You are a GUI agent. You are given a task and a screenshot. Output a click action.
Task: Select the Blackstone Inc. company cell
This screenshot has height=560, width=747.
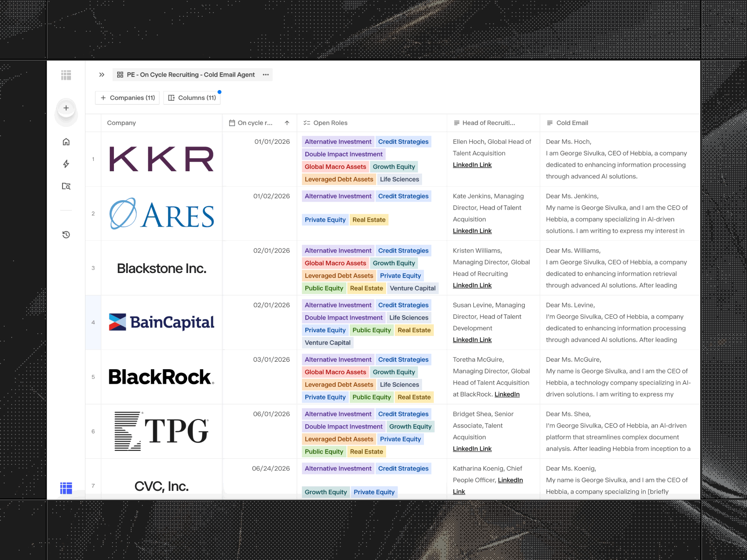pos(162,268)
